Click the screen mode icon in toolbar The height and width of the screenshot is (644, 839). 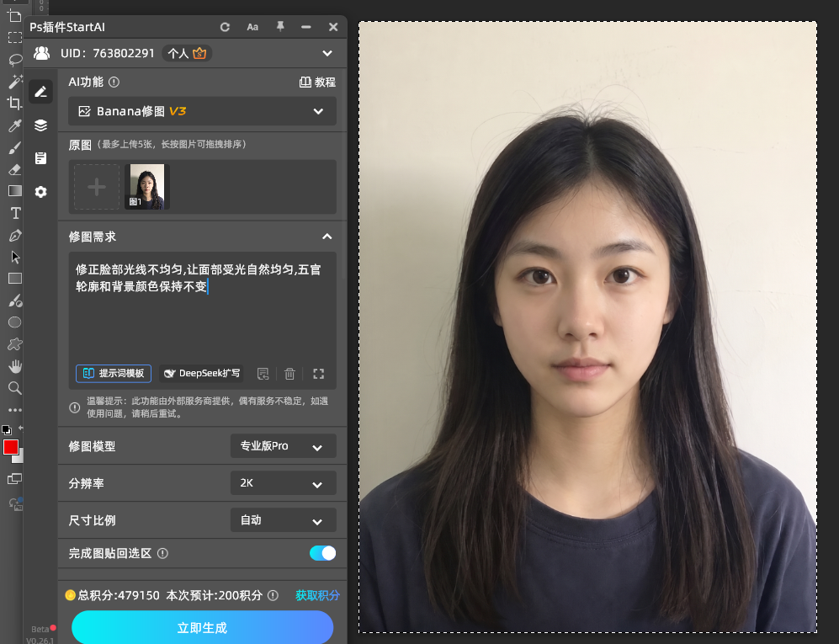[14, 479]
